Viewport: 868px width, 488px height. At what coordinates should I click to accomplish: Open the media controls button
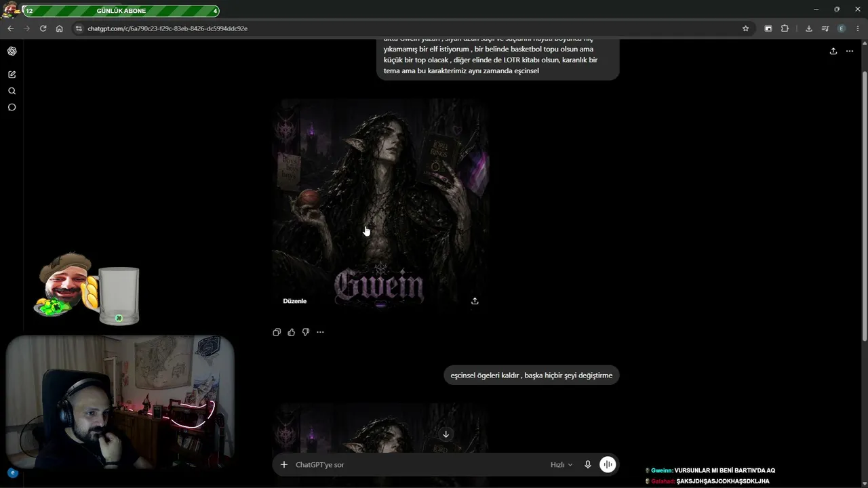point(825,28)
